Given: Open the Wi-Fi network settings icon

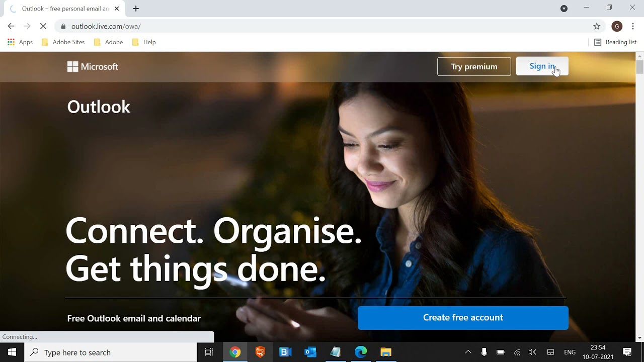Looking at the screenshot, I should (517, 352).
